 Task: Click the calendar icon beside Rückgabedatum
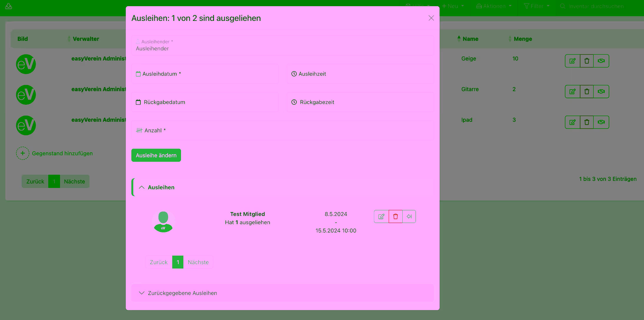point(138,102)
